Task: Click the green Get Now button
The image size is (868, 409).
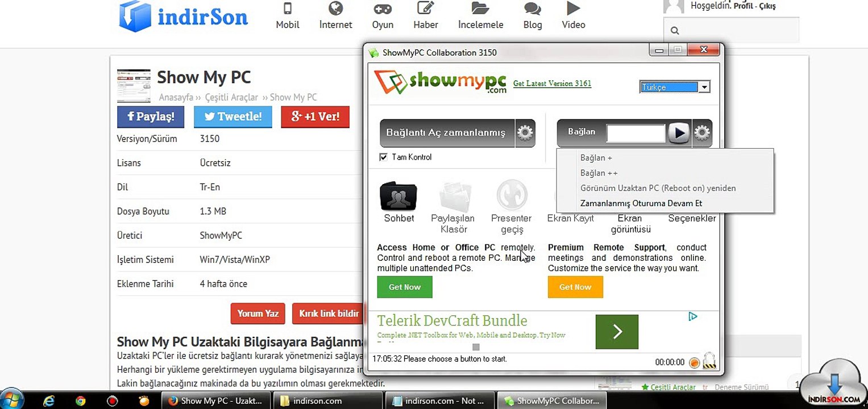Action: point(405,287)
